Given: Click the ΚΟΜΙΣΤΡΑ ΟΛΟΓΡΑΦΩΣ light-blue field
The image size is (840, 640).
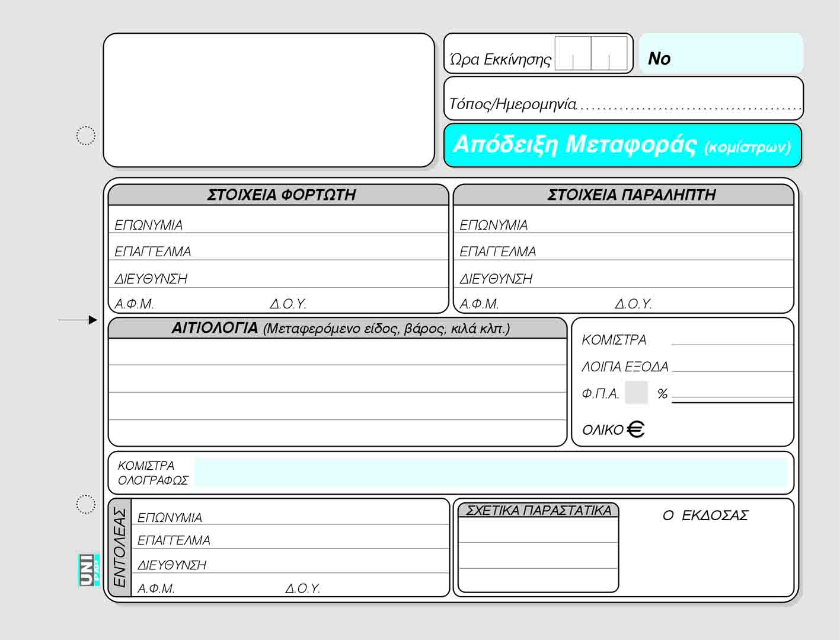Looking at the screenshot, I should (490, 473).
